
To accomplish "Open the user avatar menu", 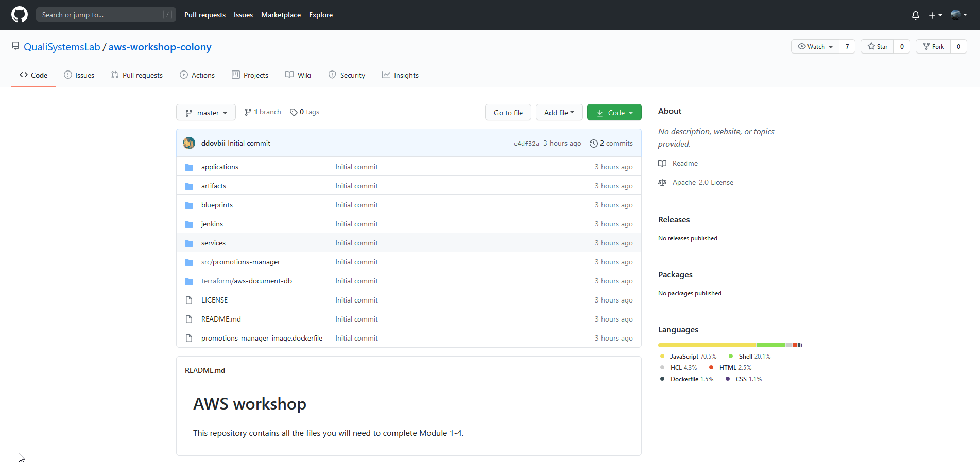I will click(958, 15).
